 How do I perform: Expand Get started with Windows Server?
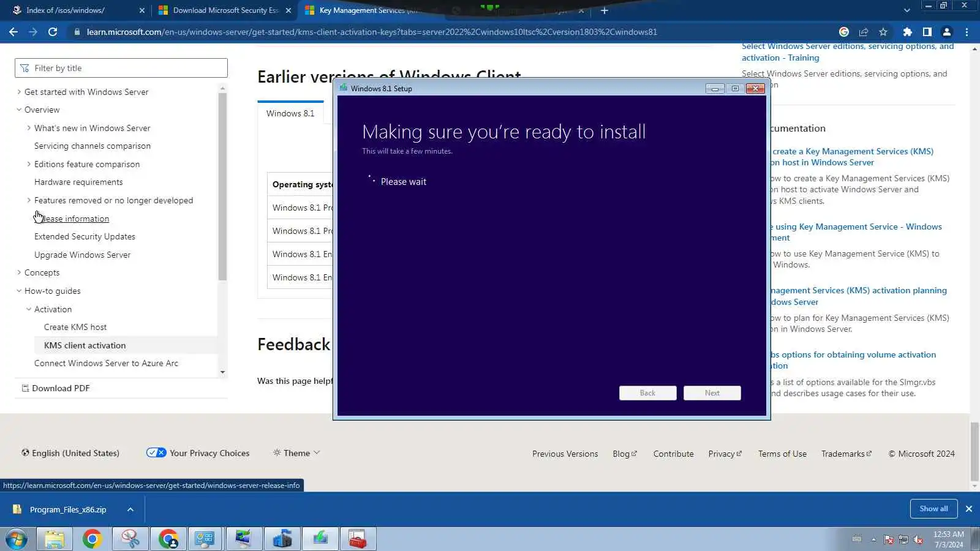pos(19,92)
